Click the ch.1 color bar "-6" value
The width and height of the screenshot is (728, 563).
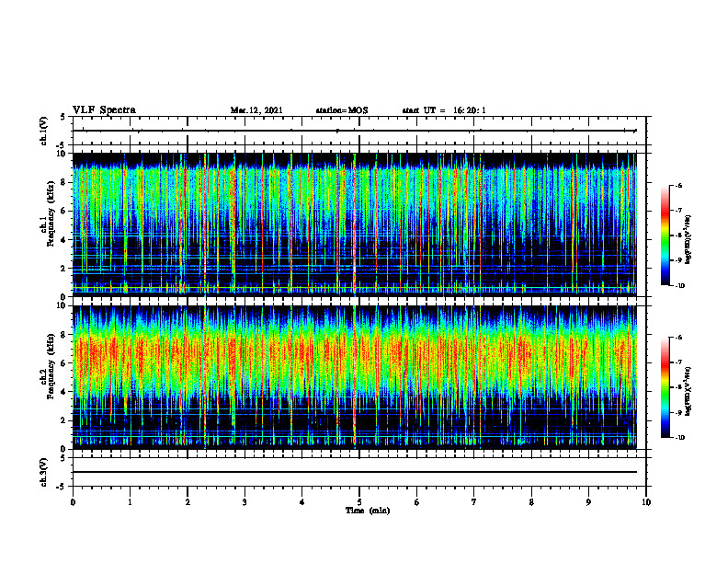[x=678, y=186]
